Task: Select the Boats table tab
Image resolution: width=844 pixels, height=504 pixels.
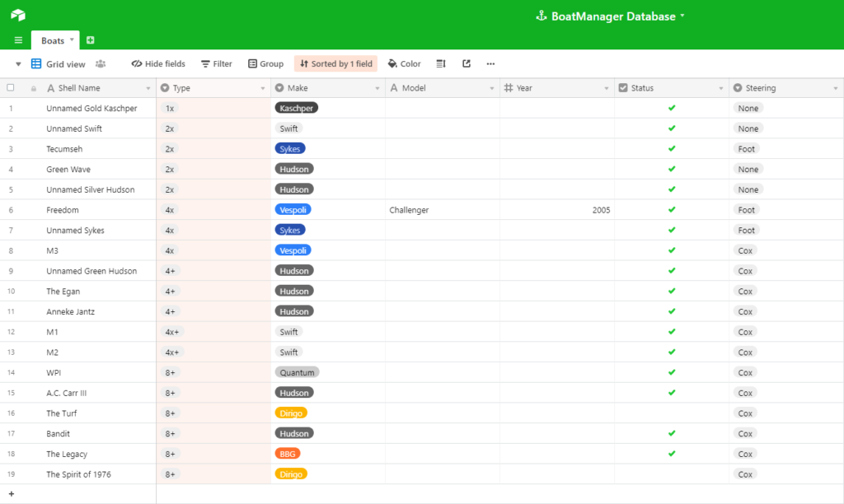Action: click(55, 40)
